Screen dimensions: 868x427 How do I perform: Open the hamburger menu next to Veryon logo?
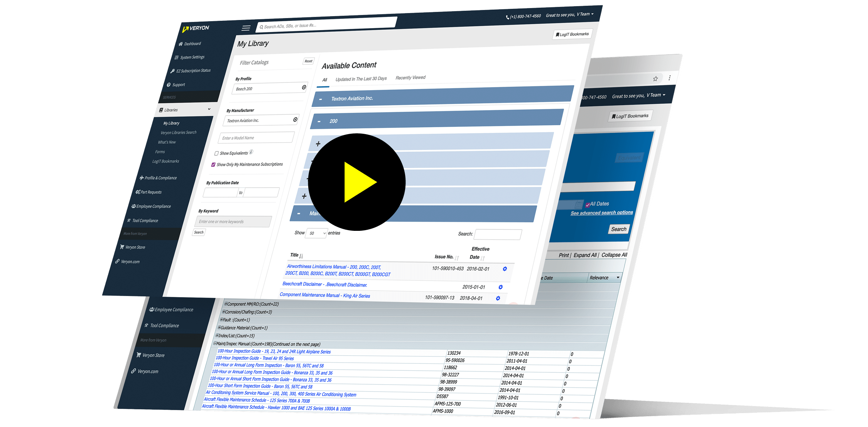pyautogui.click(x=246, y=28)
